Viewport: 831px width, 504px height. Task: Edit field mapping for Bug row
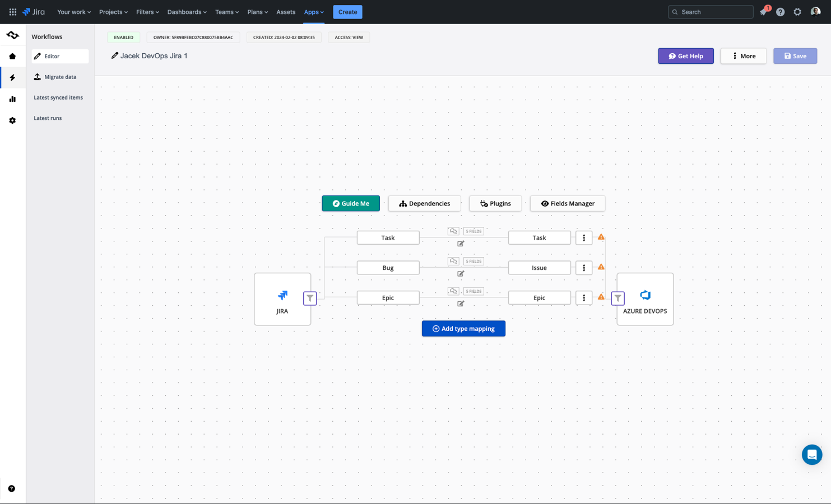[x=461, y=274]
